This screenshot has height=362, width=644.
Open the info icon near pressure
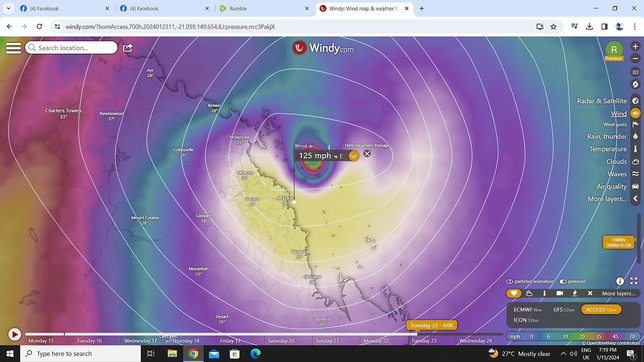(620, 282)
